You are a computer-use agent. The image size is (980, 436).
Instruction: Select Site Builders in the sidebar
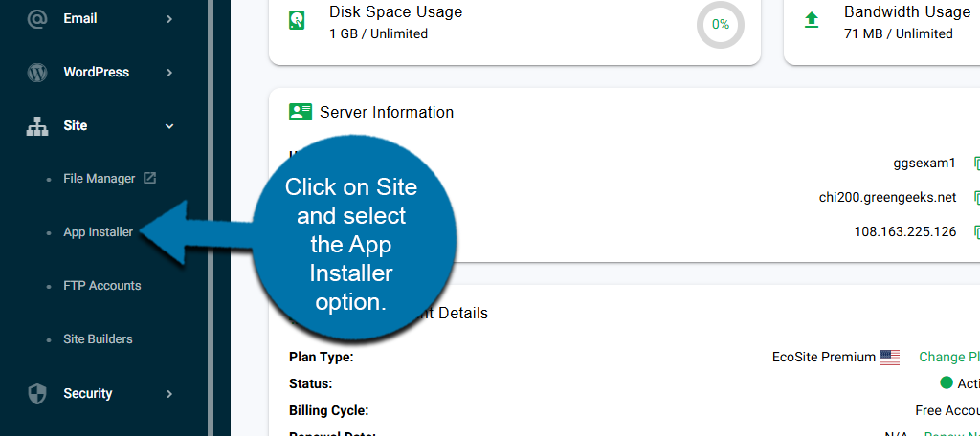point(98,338)
